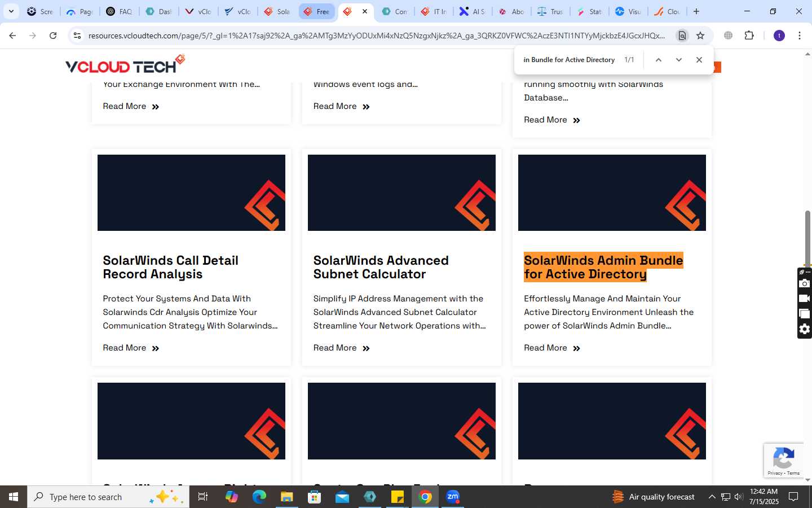Read More under the SolarWinds Database card
Screen dimensions: 812x508
551,120
